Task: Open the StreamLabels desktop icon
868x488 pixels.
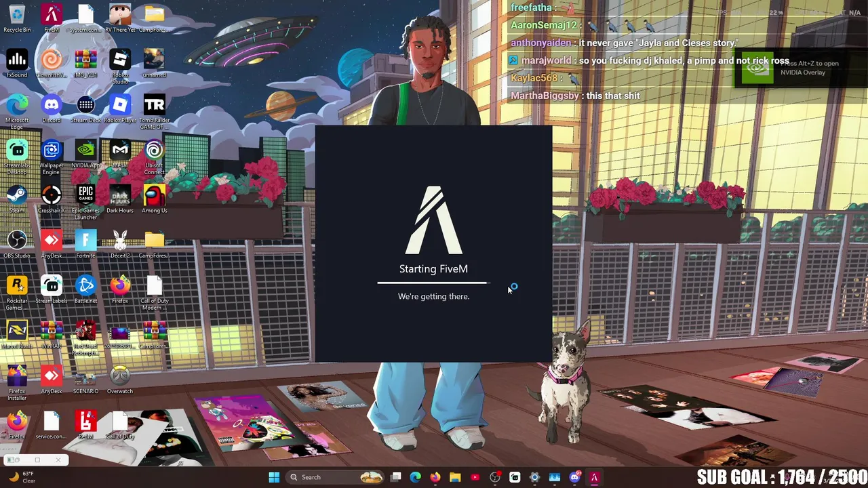Action: coord(52,290)
